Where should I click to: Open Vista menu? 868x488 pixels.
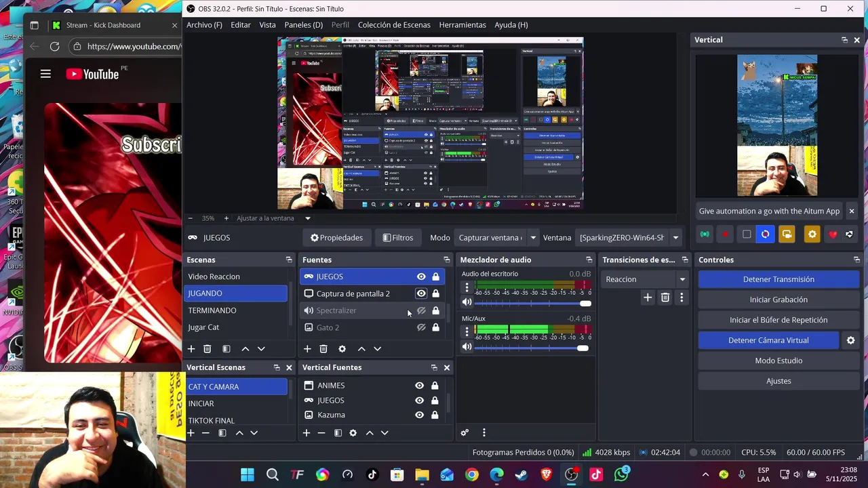(268, 25)
